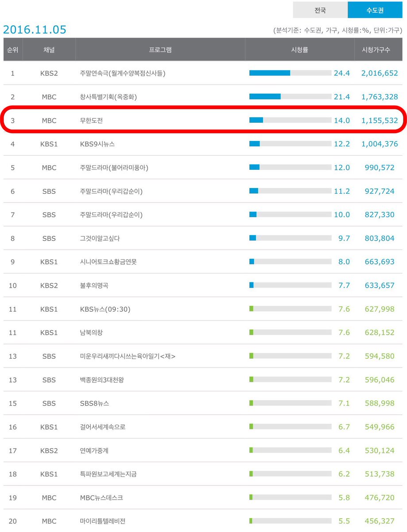Click the 시청률 column header

[x=299, y=50]
